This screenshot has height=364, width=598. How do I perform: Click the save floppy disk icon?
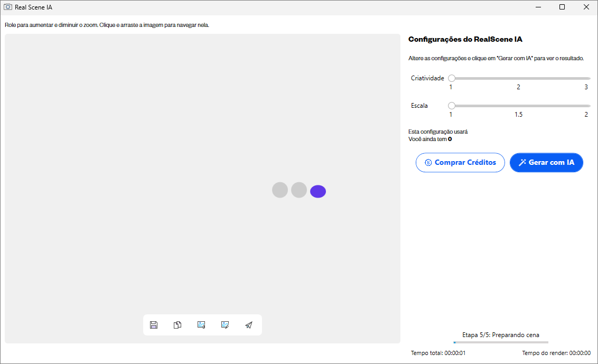pyautogui.click(x=154, y=325)
